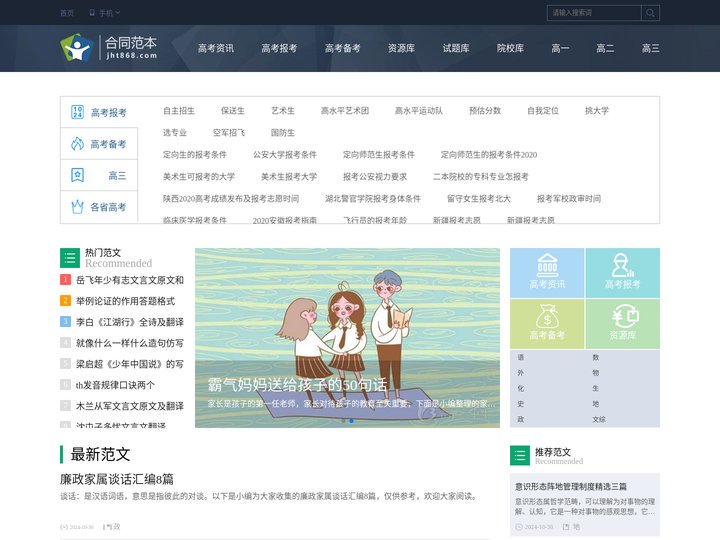
Task: Open article 廉政家属谈话汇编8篇
Action: click(117, 479)
